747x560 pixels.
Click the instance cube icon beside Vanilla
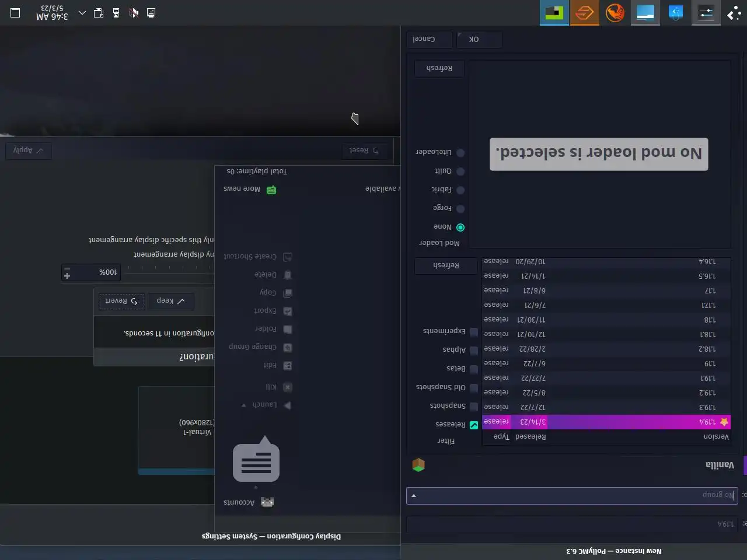click(418, 465)
